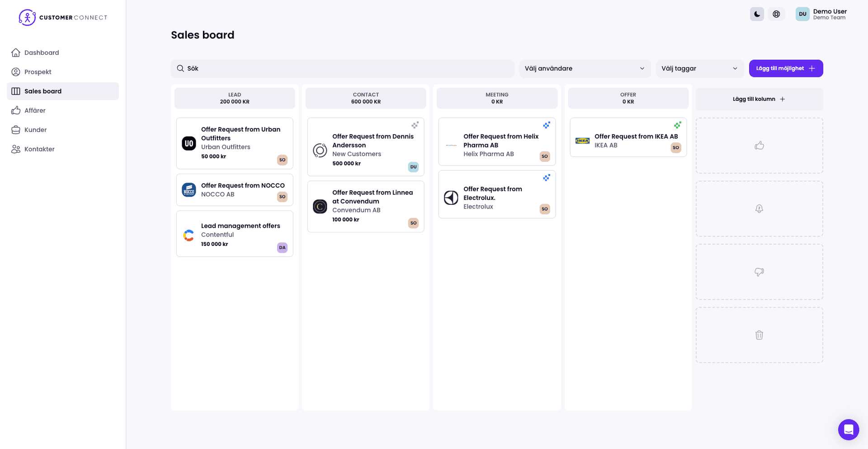Open the Välj användare dropdown
Screen dimensions: 868x449
[585, 68]
